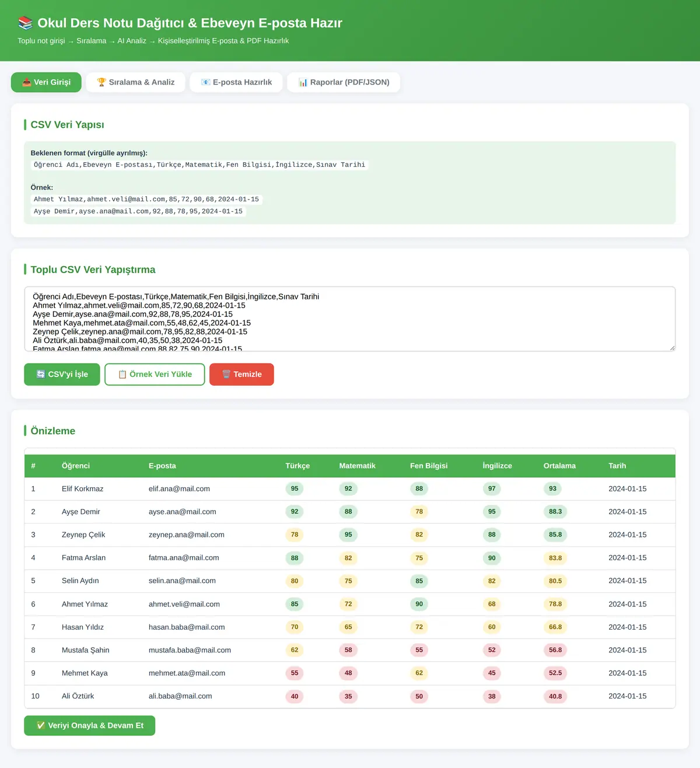
Task: Click Hasan Yıldız's average badge 66.8
Action: tap(555, 627)
